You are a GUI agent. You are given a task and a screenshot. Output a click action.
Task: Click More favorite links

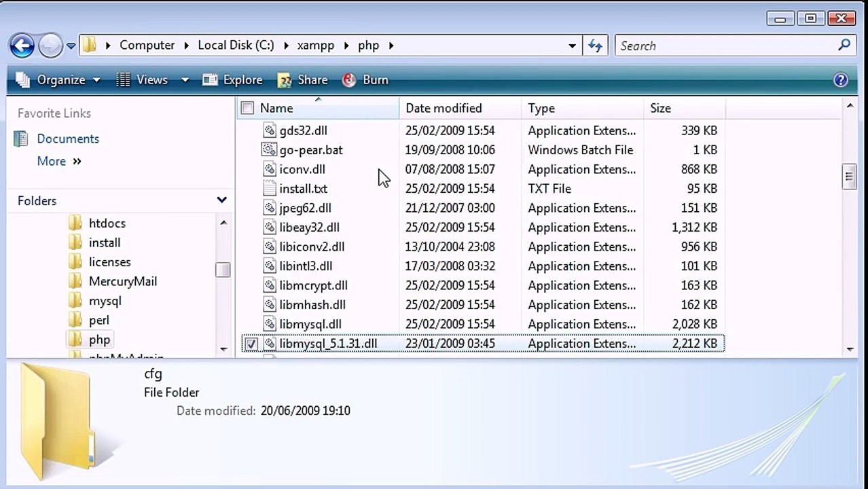tap(59, 161)
